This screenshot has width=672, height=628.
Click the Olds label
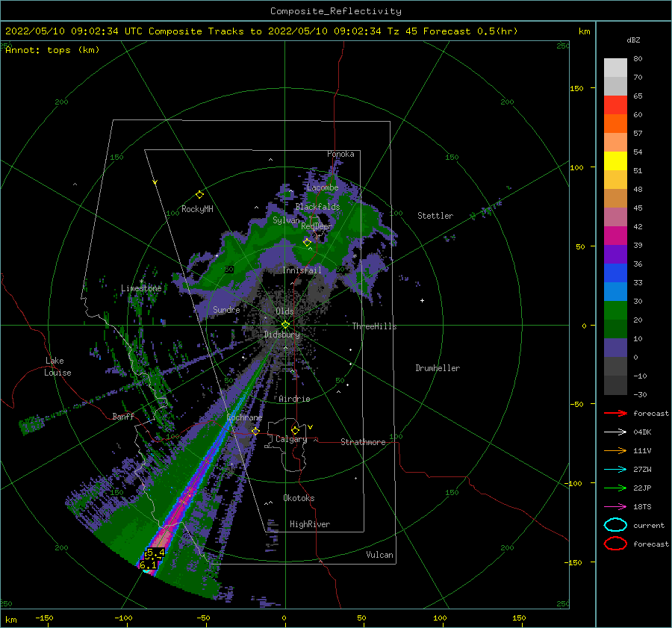point(284,311)
